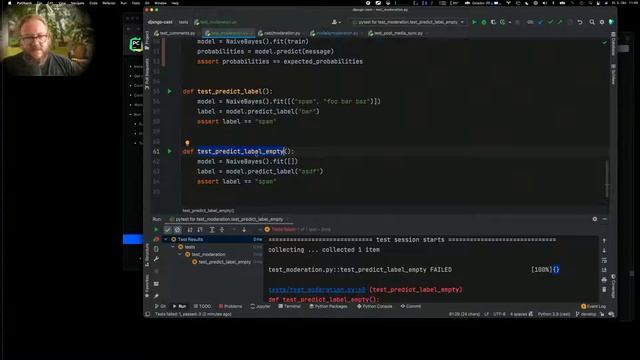Screen dimensions: 640x360
Task: Open run configuration dropdown
Action: pyautogui.click(x=408, y=22)
